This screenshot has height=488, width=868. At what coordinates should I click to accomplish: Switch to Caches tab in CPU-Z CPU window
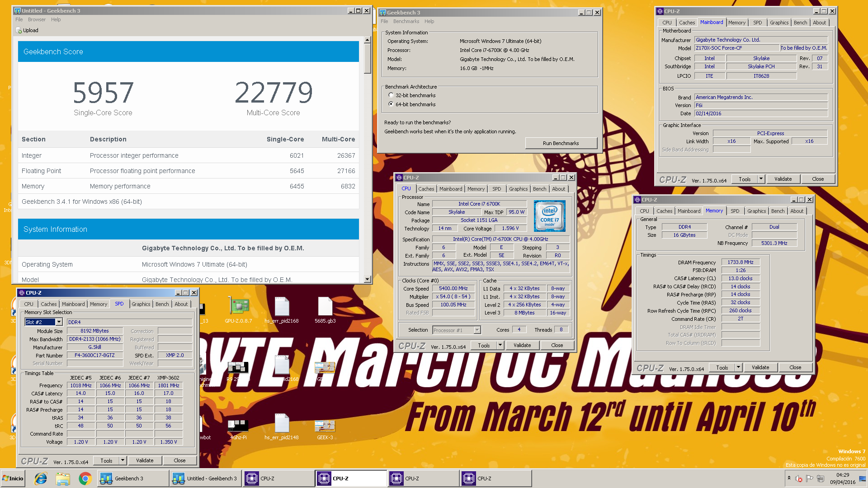[x=426, y=189]
